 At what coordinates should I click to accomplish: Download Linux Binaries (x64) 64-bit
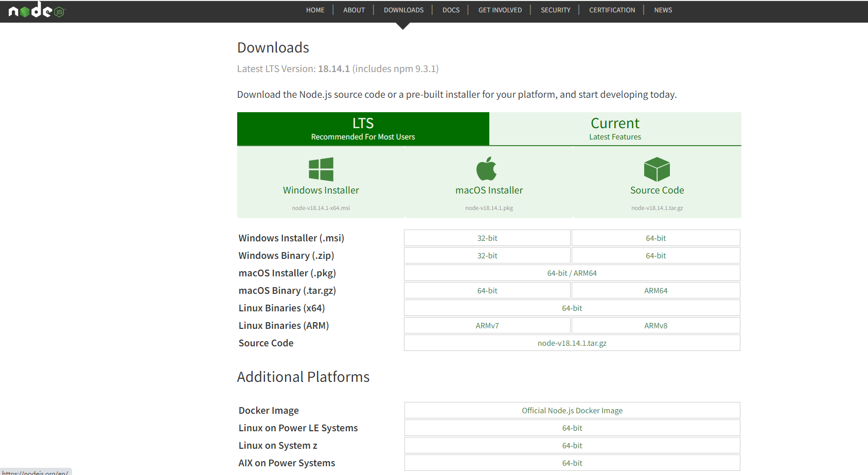click(572, 308)
